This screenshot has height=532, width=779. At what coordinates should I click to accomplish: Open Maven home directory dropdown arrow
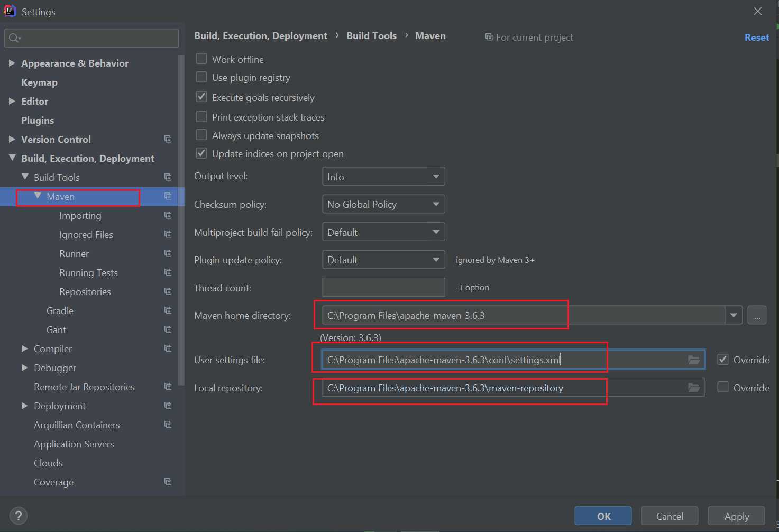click(734, 315)
